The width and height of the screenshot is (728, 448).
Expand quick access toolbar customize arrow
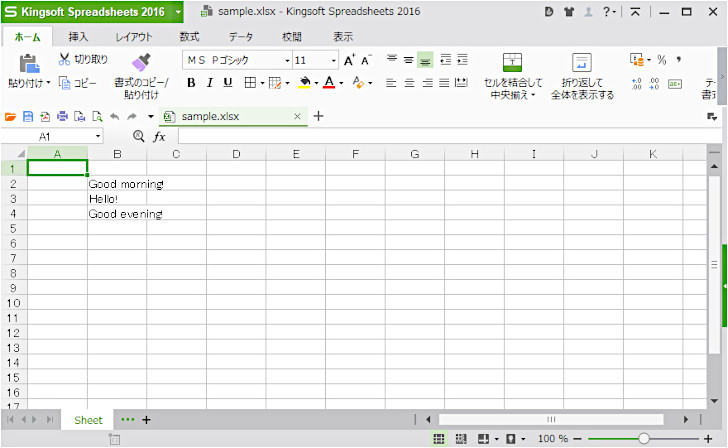[150, 117]
